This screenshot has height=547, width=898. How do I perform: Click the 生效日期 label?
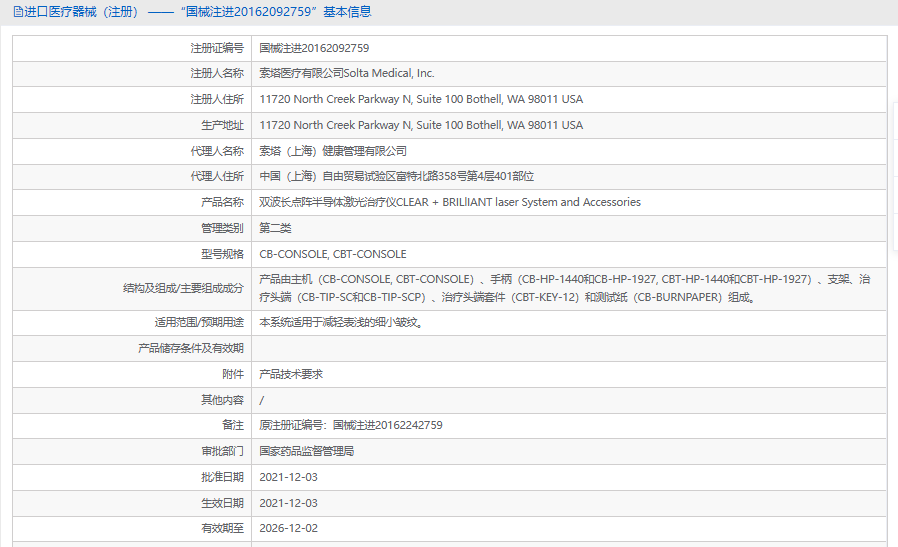pyautogui.click(x=222, y=503)
